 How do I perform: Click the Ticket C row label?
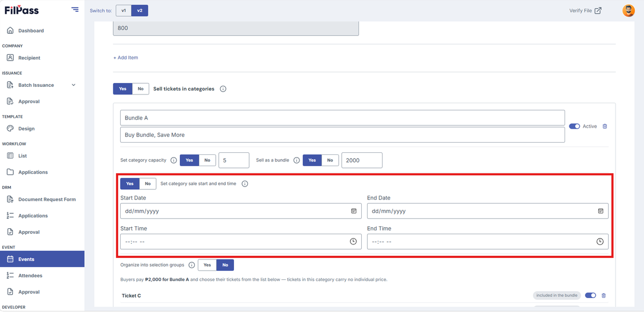131,295
